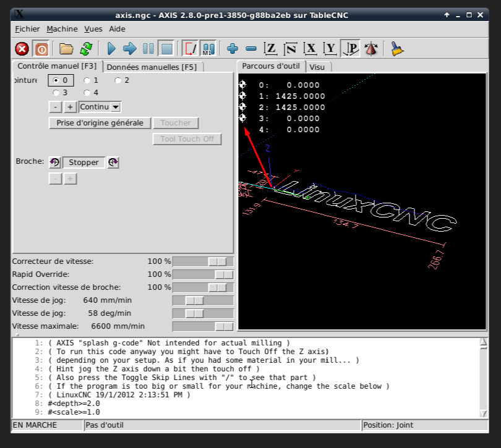The height and width of the screenshot is (448, 501).
Task: Adjust angular Vitesse de jog deg/min slider
Action: pos(203,313)
